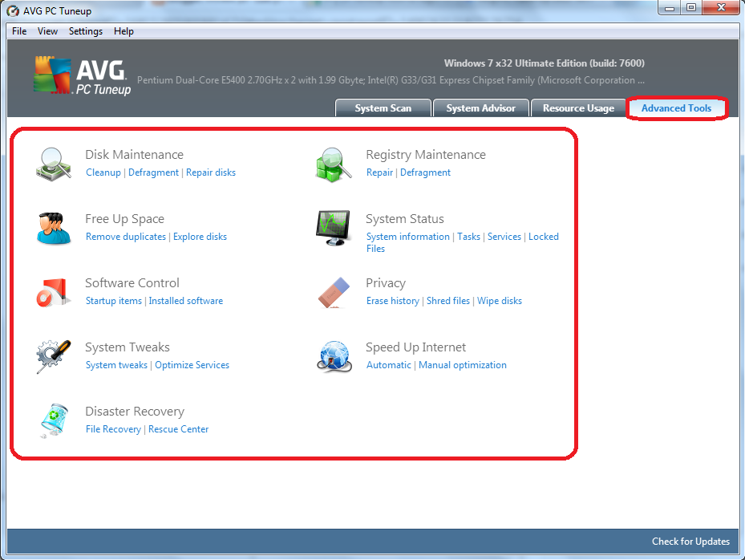This screenshot has width=745, height=560.
Task: Click the System Status heading
Action: coord(405,219)
